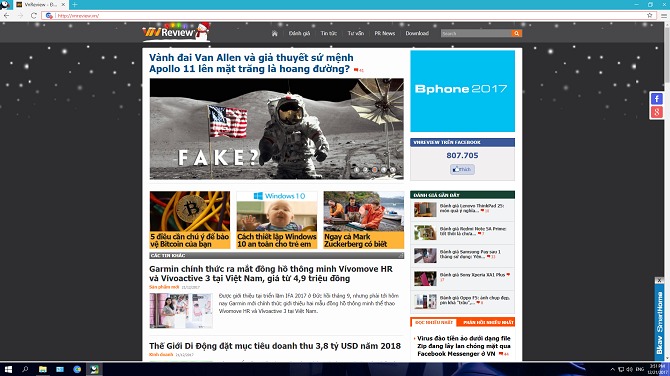Image resolution: width=670 pixels, height=376 pixels.
Task: Click the active penguin browser taskbar icon
Action: (94, 369)
